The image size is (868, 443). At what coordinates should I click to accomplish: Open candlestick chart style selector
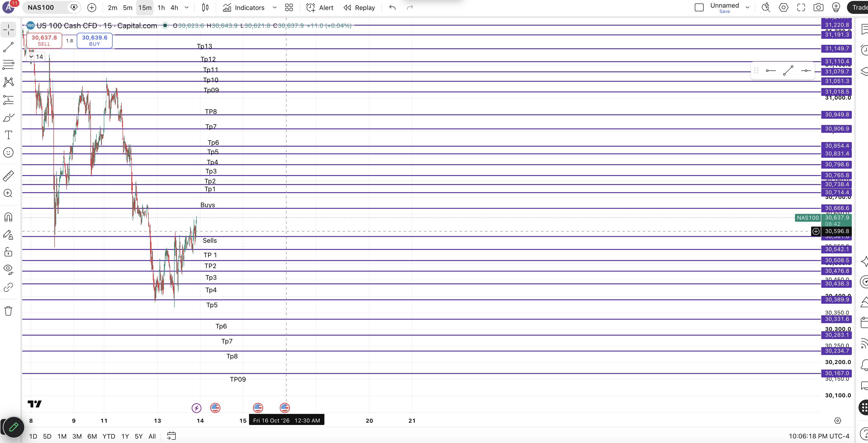[x=205, y=8]
